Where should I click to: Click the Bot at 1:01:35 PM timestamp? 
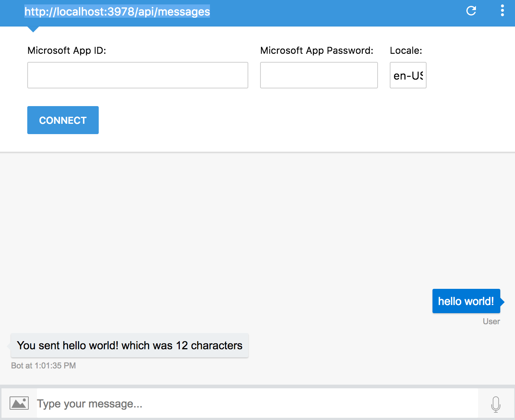43,365
